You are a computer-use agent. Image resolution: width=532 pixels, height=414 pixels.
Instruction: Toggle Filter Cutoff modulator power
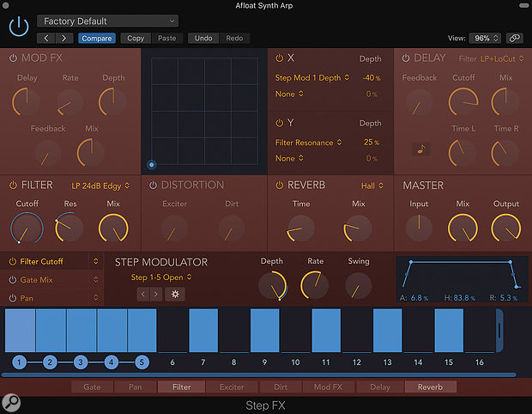[13, 261]
